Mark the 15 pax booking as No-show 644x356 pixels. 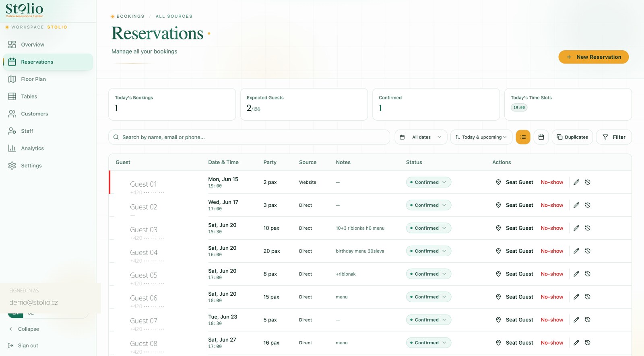click(552, 297)
